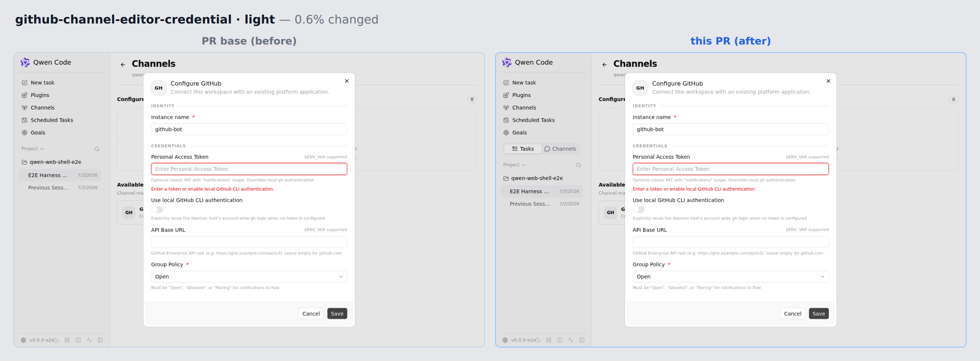The width and height of the screenshot is (980, 361).
Task: Focus API Base URL field, before panel
Action: click(249, 242)
